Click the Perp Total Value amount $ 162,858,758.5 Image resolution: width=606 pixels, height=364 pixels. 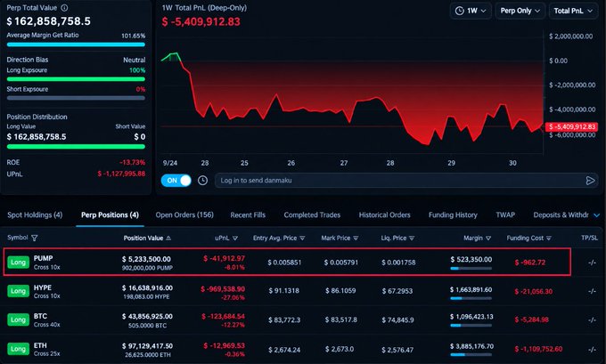tap(49, 21)
